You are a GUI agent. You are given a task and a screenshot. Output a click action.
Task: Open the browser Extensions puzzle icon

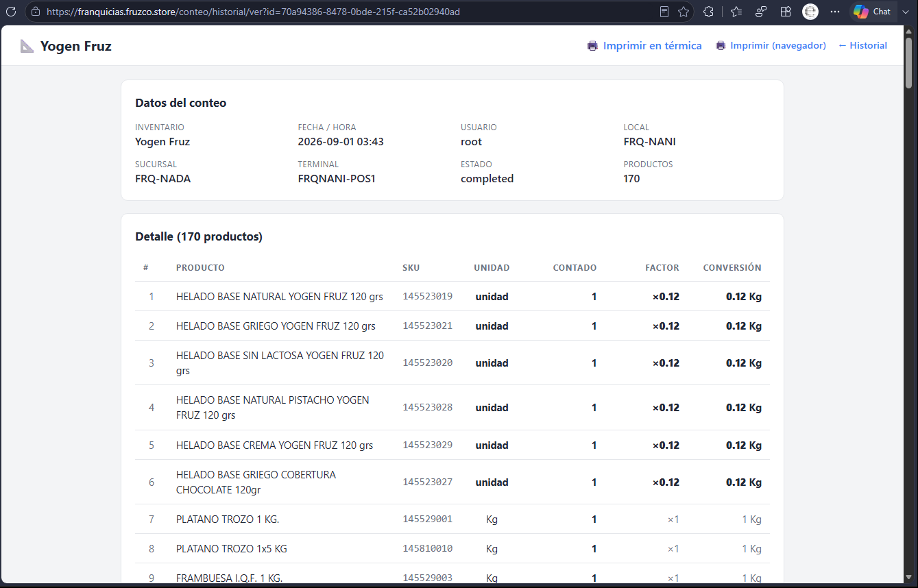click(x=709, y=12)
